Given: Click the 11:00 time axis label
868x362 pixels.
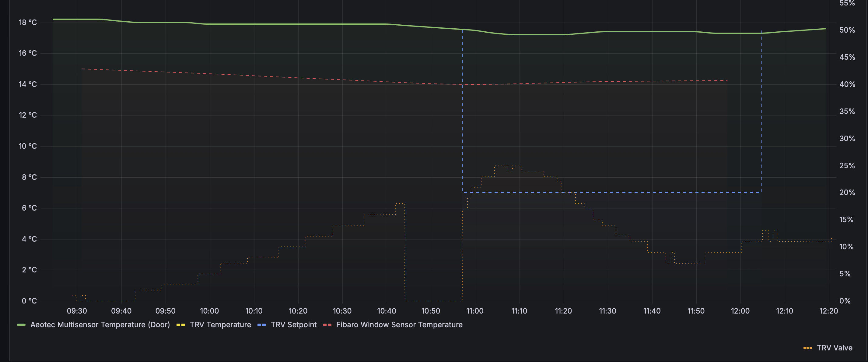Looking at the screenshot, I should tap(475, 311).
